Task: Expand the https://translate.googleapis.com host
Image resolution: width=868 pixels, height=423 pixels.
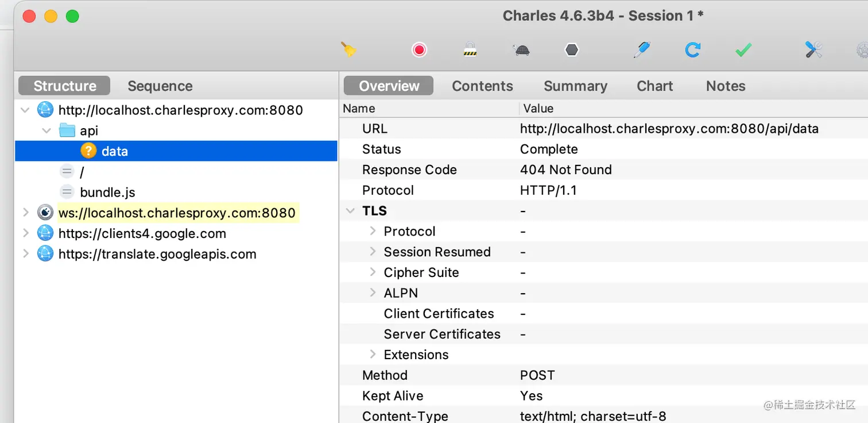Action: [25, 254]
